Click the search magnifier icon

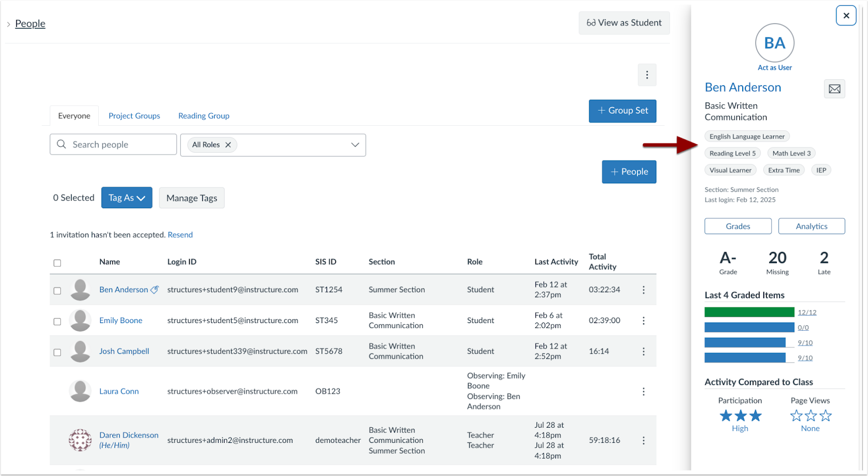(61, 144)
